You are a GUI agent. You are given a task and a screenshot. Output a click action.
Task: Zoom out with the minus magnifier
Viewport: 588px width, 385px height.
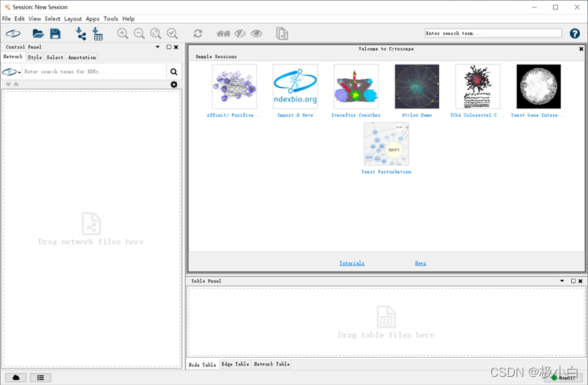pos(139,34)
